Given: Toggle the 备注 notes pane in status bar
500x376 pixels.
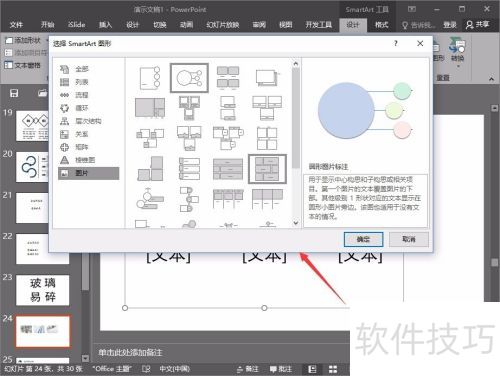Looking at the screenshot, I should click(248, 369).
